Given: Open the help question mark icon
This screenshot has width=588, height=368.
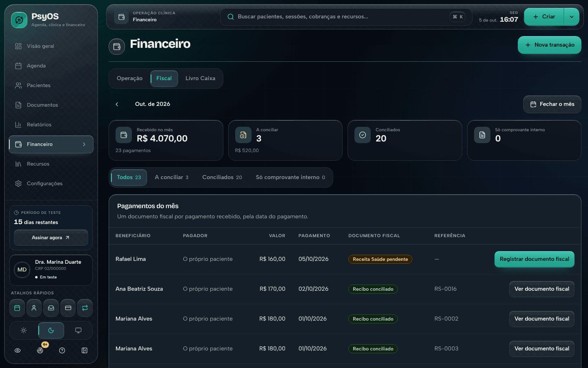Looking at the screenshot, I should pos(62,350).
